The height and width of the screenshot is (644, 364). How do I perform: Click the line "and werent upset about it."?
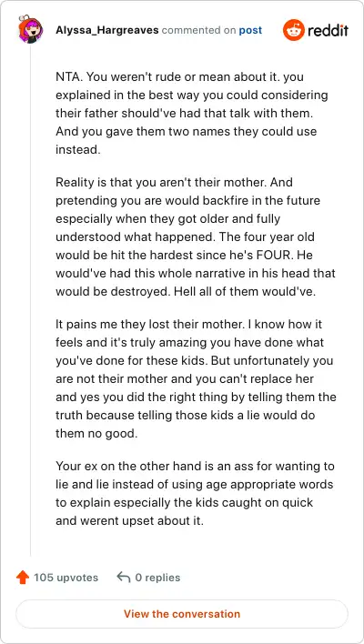130,521
